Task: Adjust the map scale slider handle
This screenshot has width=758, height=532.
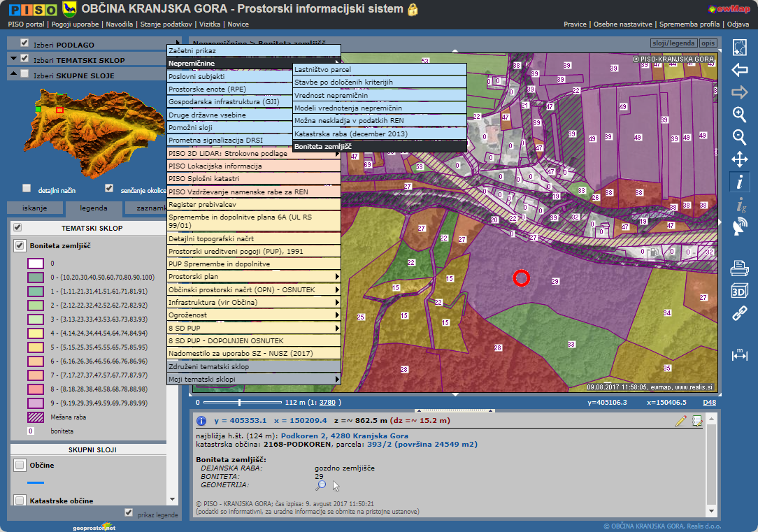Action: (240, 403)
